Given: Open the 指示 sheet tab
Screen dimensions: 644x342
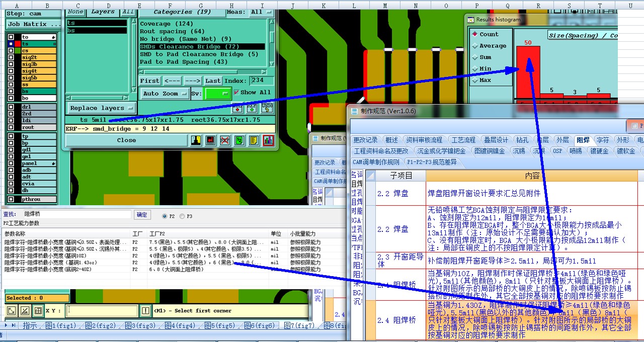Looking at the screenshot, I should coord(30,326).
